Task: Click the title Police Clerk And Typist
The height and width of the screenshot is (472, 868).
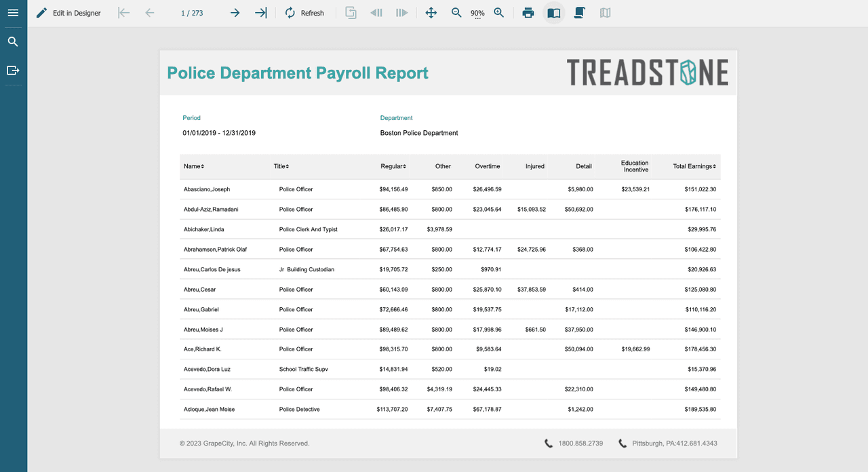Action: pos(309,229)
